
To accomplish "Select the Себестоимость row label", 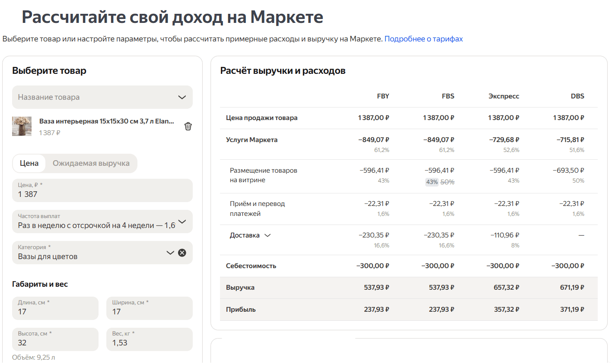I will [x=251, y=266].
